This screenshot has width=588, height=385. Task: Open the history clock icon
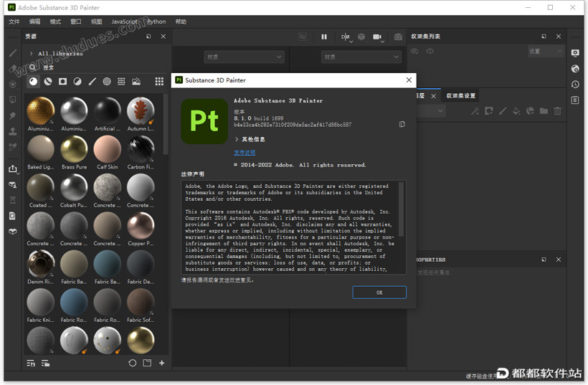[x=575, y=85]
